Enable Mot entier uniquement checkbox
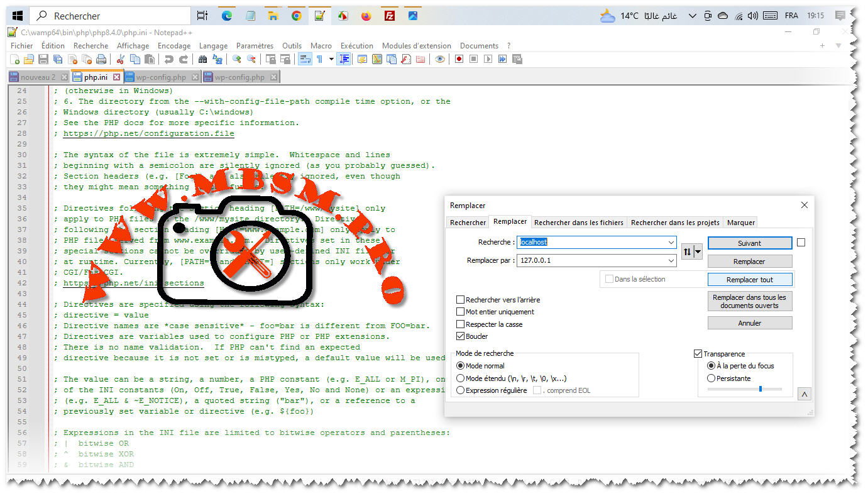This screenshot has height=496, width=868. point(461,312)
